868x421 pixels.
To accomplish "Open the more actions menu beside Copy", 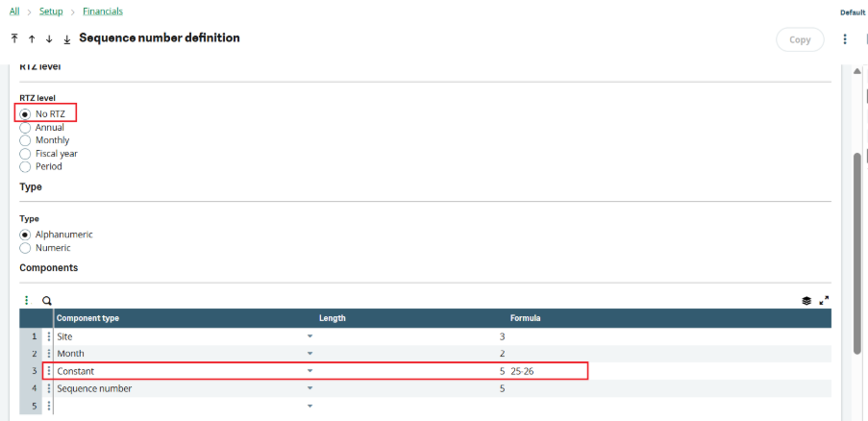I will pyautogui.click(x=845, y=39).
